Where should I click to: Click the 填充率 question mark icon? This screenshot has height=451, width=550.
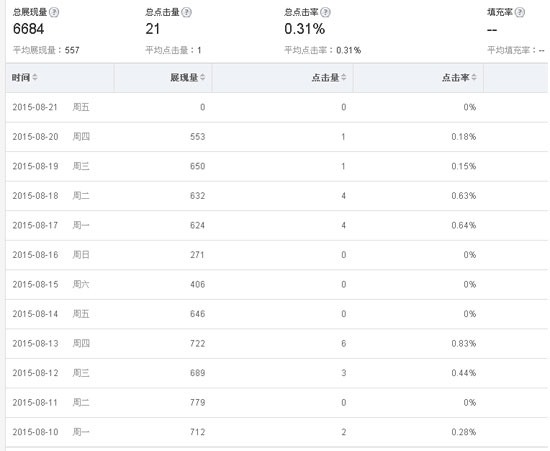coord(520,12)
